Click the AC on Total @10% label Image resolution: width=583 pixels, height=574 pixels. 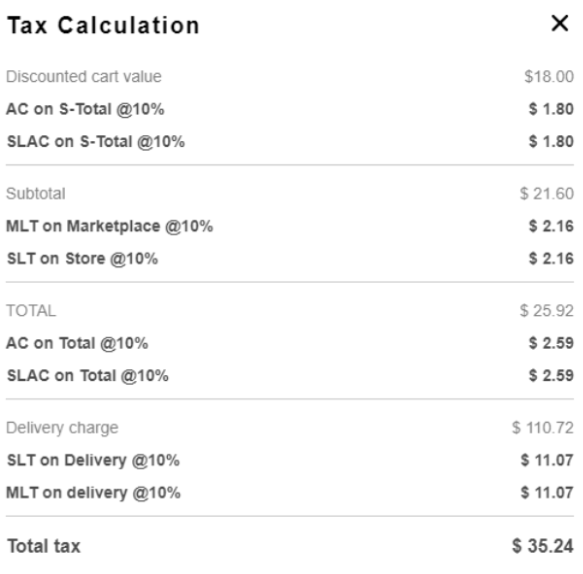tap(77, 343)
